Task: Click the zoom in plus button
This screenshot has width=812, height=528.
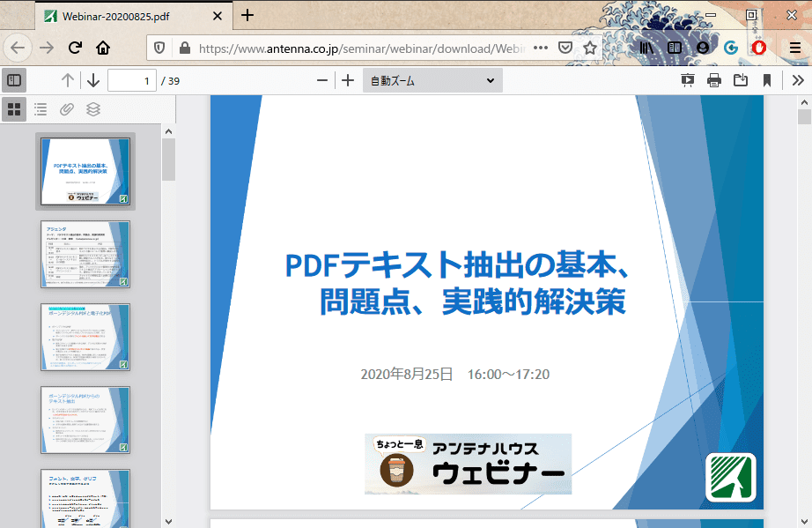Action: tap(348, 80)
